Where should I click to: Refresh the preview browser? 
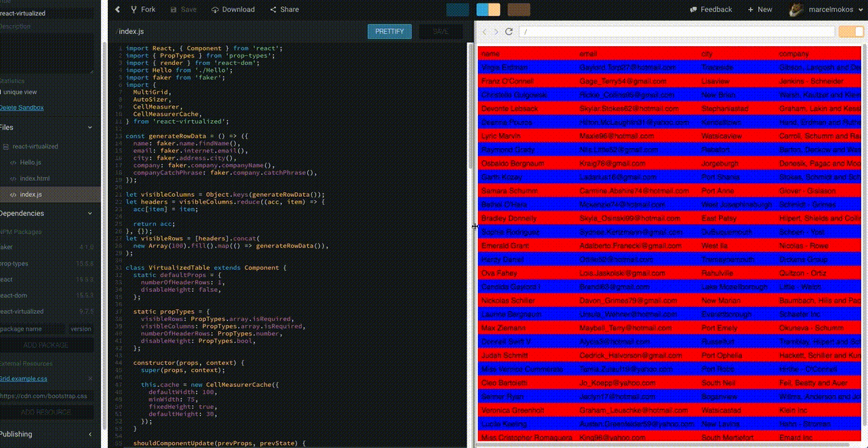coord(508,32)
